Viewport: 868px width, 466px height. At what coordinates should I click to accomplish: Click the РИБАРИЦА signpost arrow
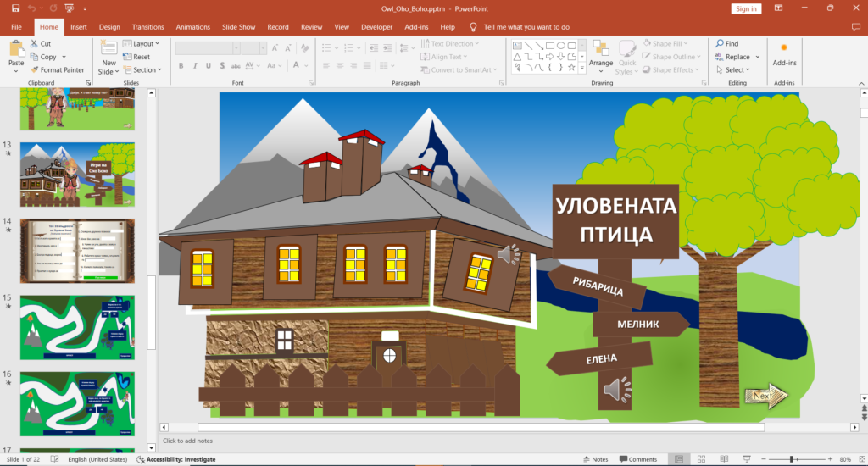pyautogui.click(x=597, y=286)
